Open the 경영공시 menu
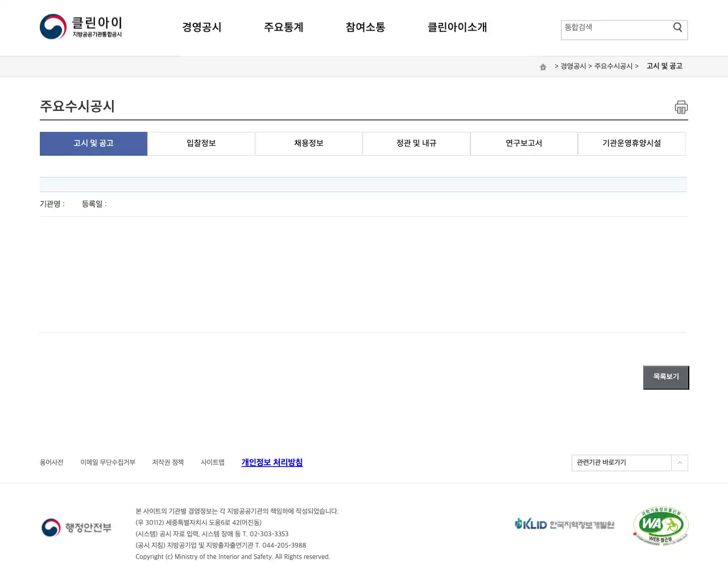The width and height of the screenshot is (728, 582). pyautogui.click(x=201, y=27)
